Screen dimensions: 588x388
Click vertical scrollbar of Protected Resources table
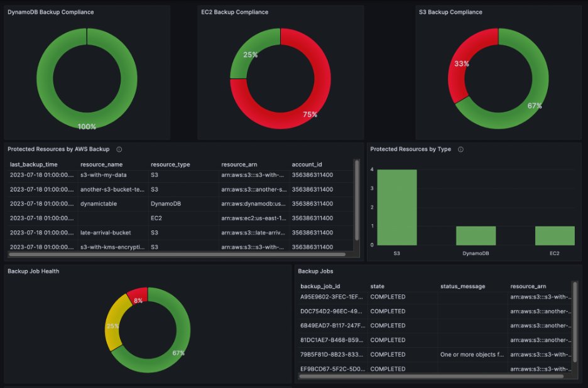(x=357, y=200)
